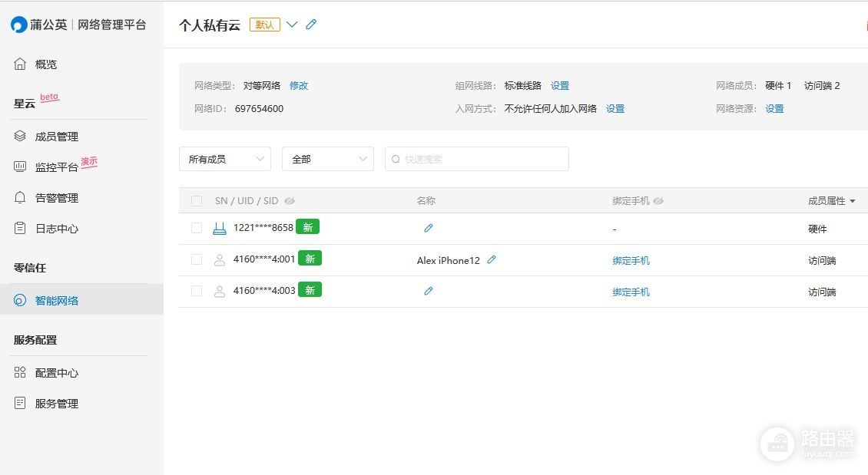Click the 新 badge on 4160****4:001
This screenshot has height=475, width=868.
click(310, 259)
